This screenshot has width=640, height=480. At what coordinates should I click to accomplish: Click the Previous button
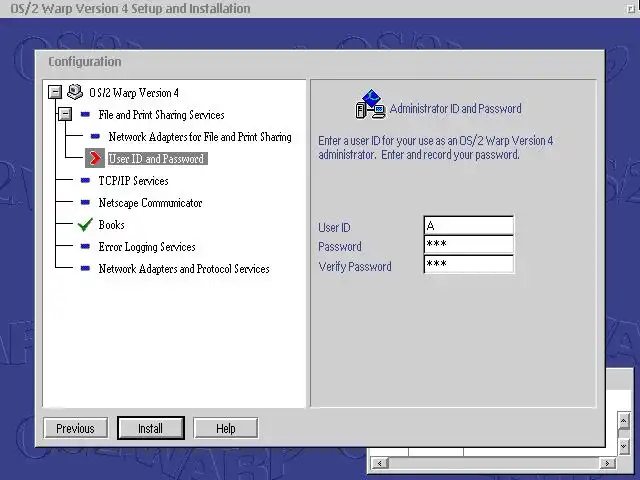(76, 428)
